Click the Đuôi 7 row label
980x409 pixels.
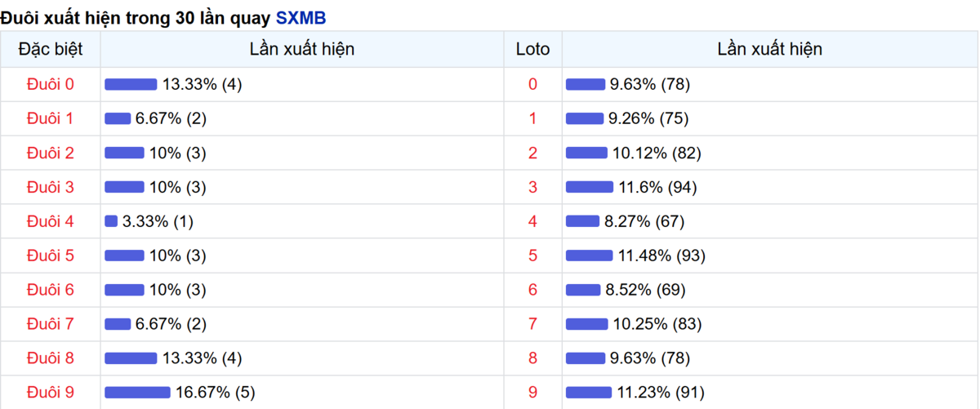(50, 324)
